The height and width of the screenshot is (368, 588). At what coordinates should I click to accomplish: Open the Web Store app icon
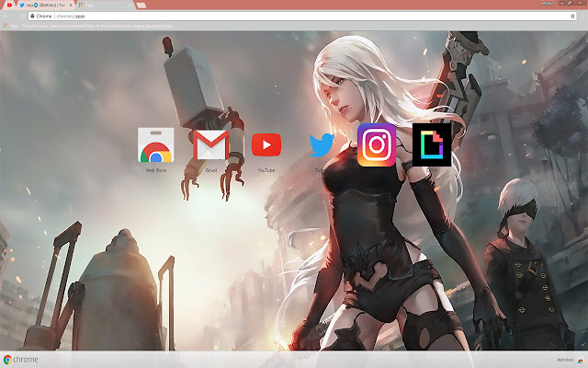[155, 145]
